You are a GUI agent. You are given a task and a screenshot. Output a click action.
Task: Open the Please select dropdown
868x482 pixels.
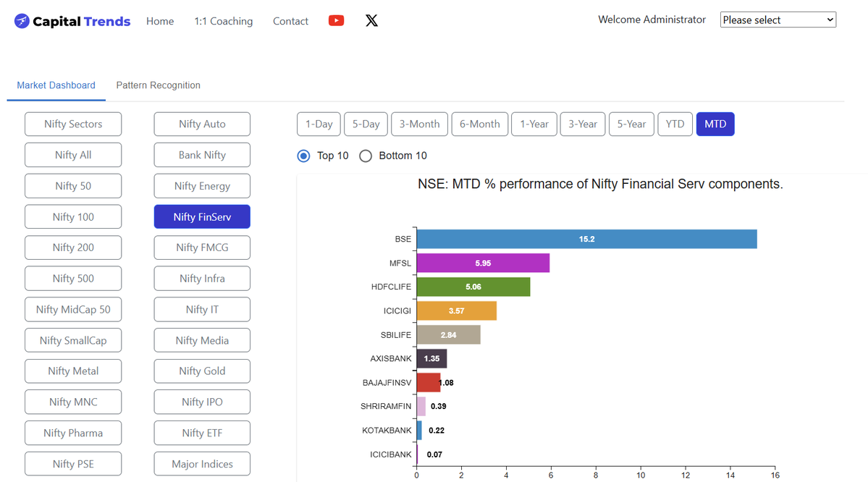(778, 20)
